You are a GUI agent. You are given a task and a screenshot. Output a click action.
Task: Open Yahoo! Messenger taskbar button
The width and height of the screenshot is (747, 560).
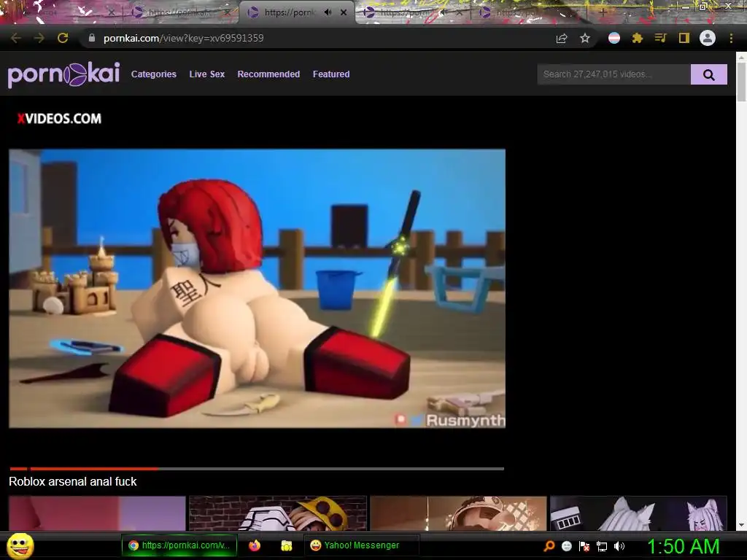point(362,545)
